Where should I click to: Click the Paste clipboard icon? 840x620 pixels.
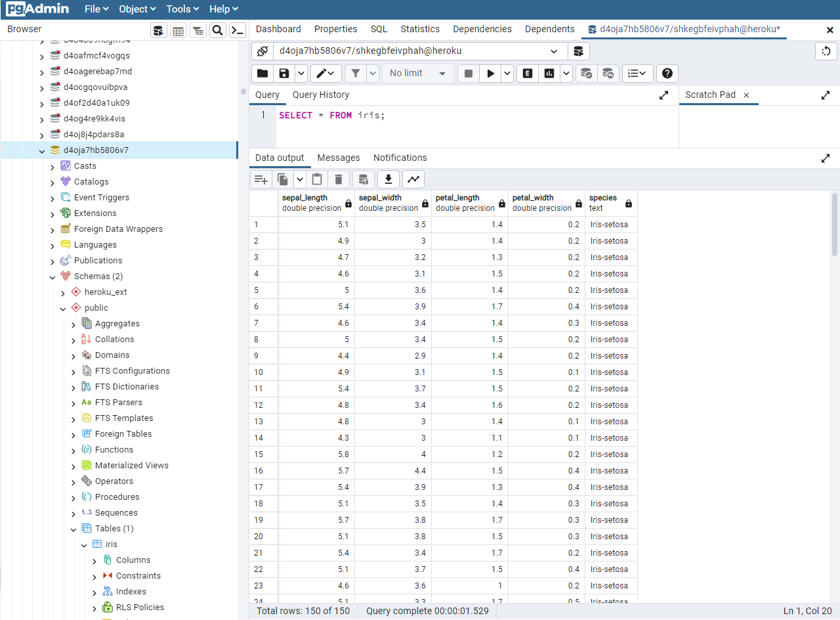[x=317, y=179]
